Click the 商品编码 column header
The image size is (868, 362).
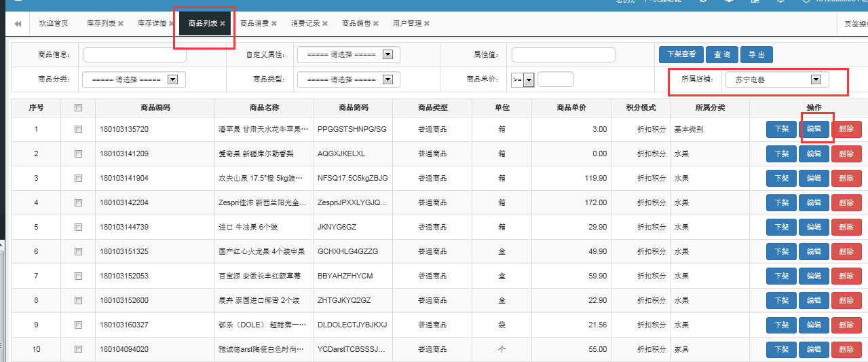[155, 107]
